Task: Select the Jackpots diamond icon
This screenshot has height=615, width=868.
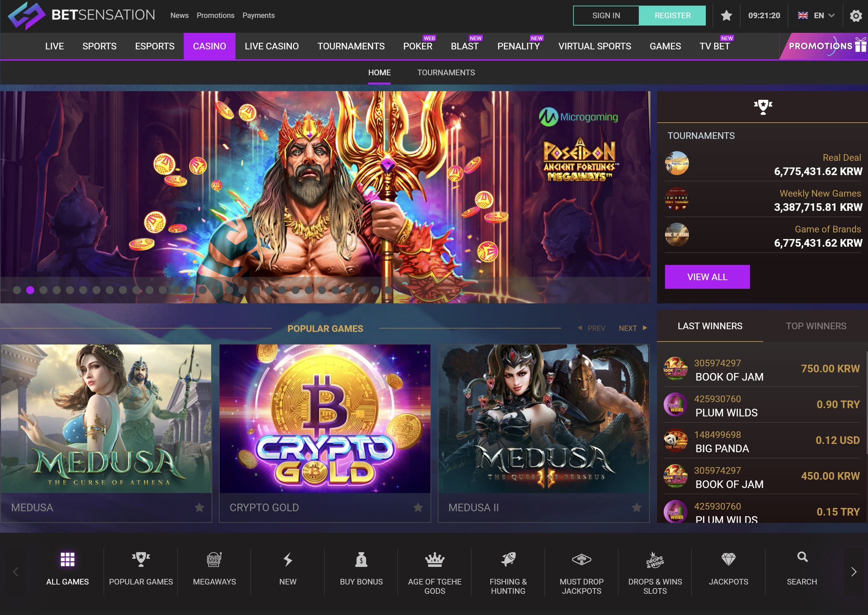Action: tap(728, 559)
